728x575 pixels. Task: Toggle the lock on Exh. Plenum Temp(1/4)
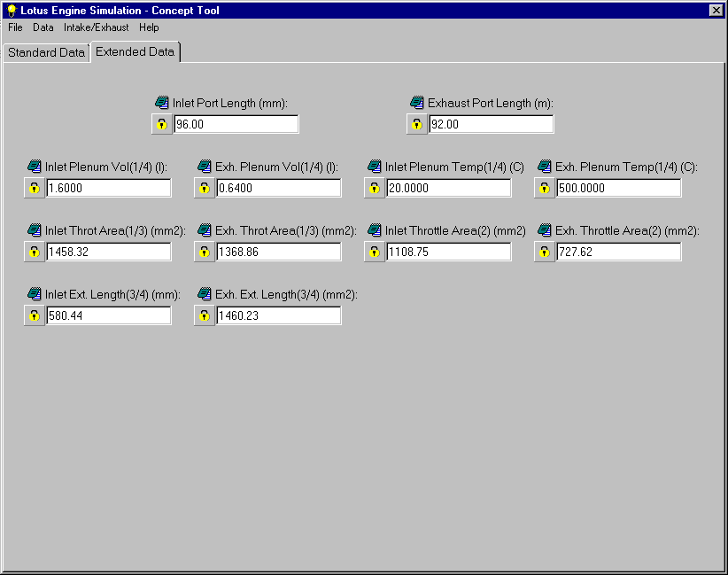(544, 188)
